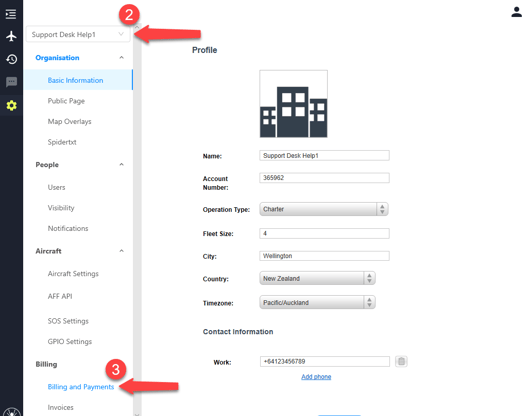Open the Support Desk Help1 organisation dropdown
This screenshot has width=528, height=416.
(x=78, y=34)
